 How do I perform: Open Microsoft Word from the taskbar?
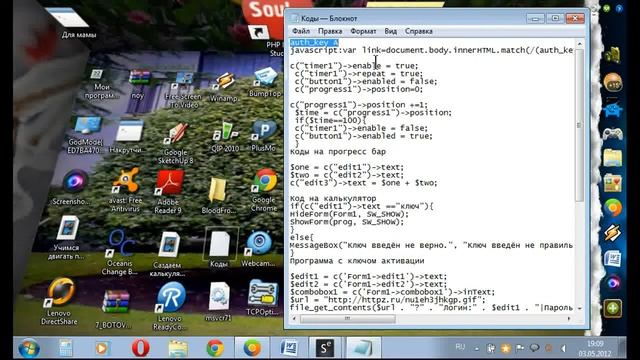(289, 348)
